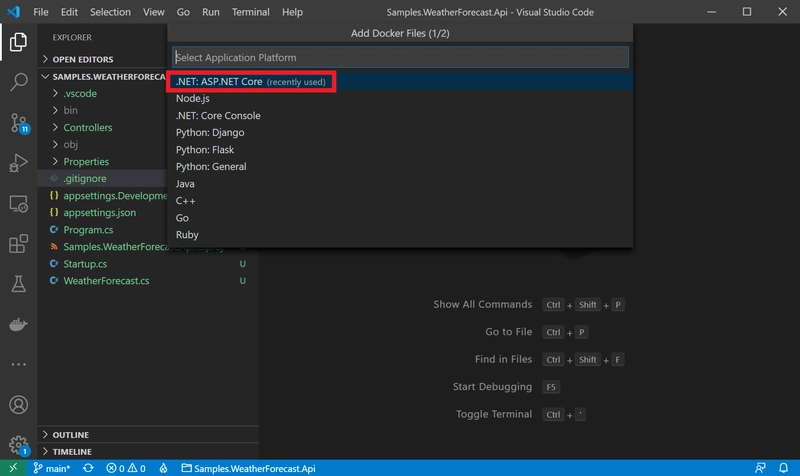
Task: Expand the Open Editors section
Action: click(x=83, y=59)
